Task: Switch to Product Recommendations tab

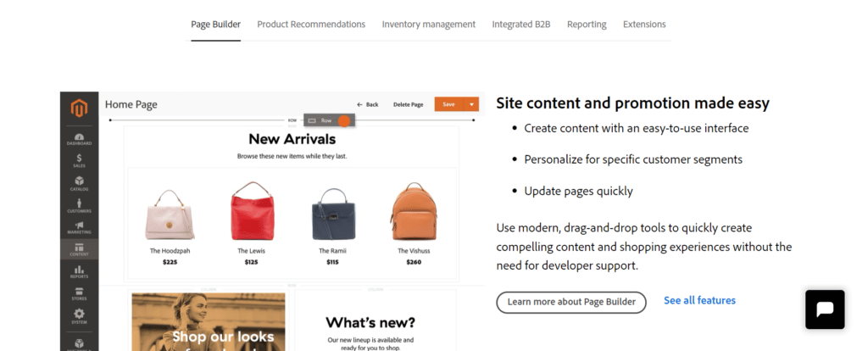Action: [311, 25]
